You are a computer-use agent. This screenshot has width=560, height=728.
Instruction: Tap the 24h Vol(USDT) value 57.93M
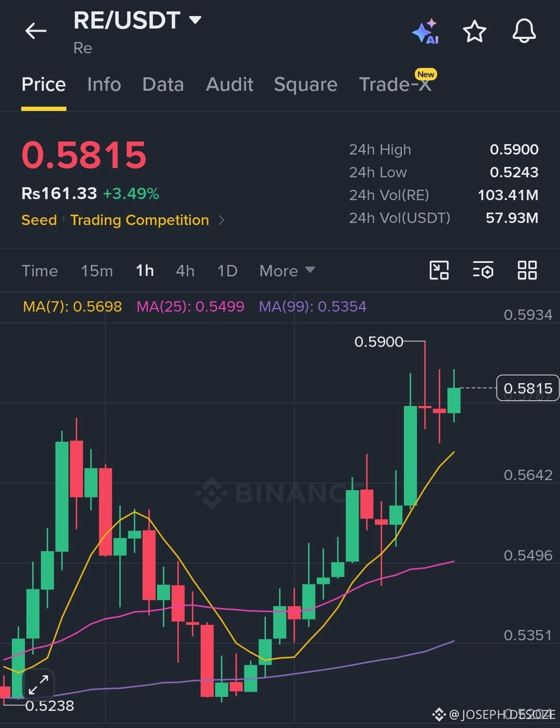click(x=512, y=218)
